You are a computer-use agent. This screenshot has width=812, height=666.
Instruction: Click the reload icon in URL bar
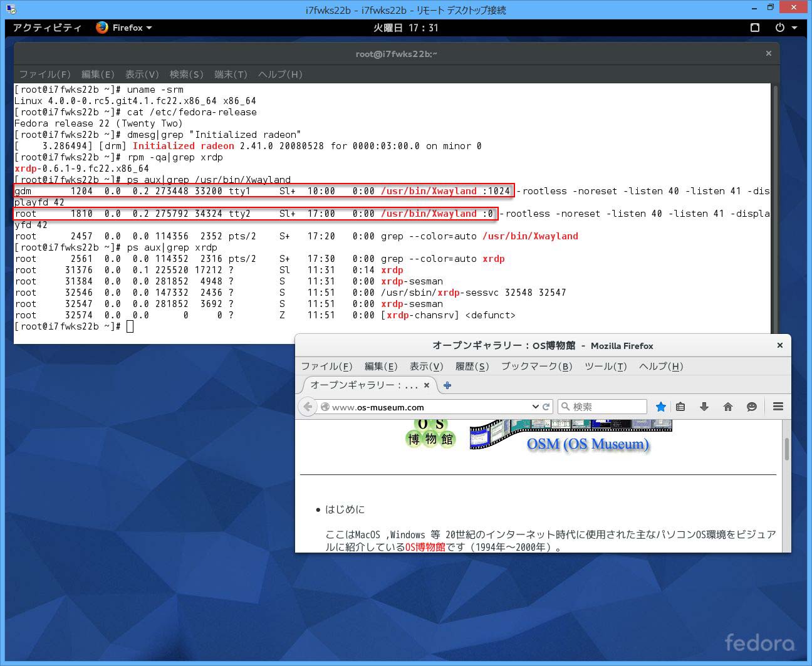[546, 407]
